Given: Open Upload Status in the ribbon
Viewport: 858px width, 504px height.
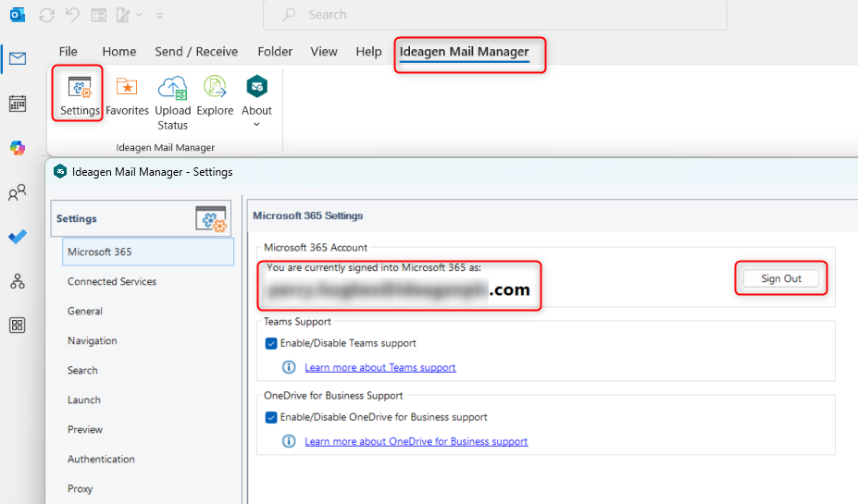Looking at the screenshot, I should [172, 103].
